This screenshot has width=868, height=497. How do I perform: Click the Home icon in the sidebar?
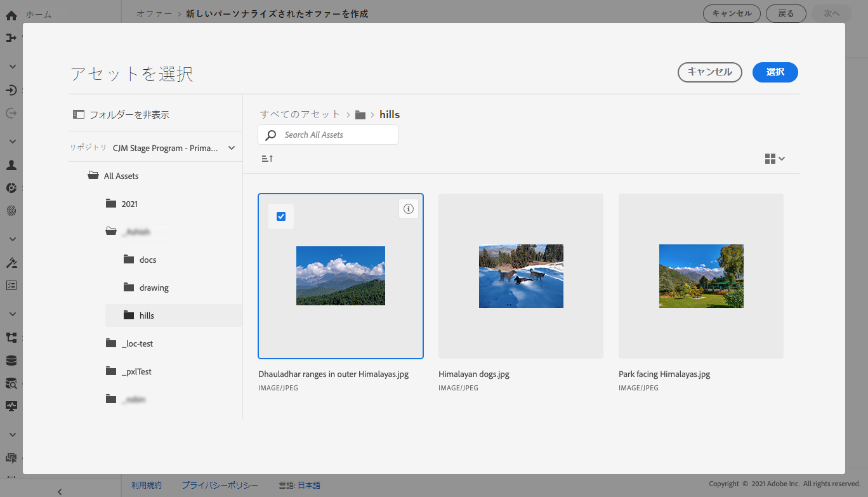[x=11, y=15]
